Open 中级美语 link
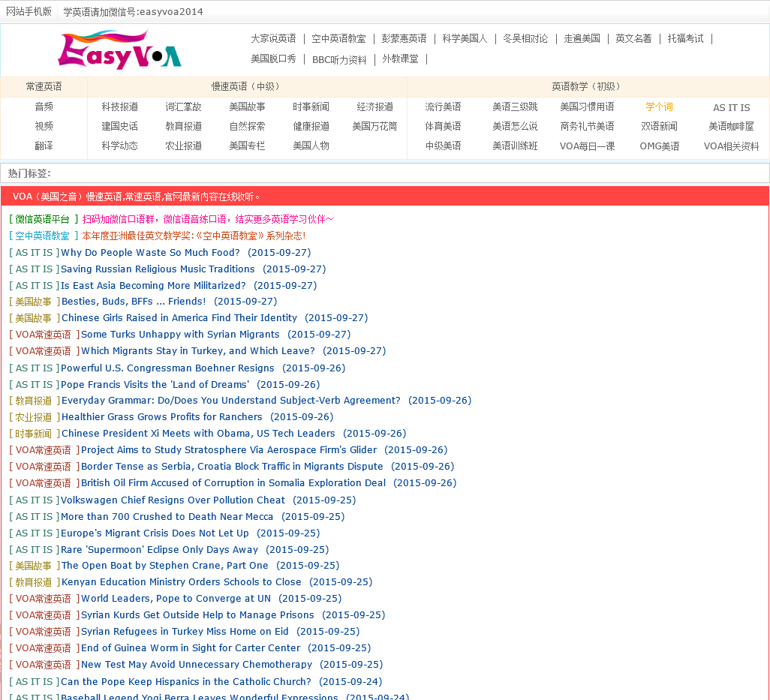 (443, 146)
